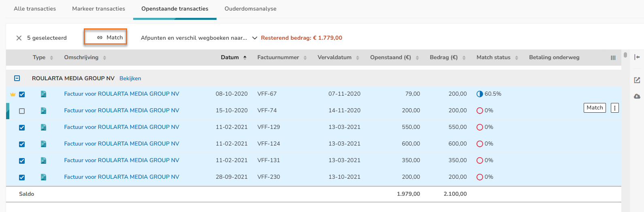Click document icon of VFF-131 row
644x212 pixels.
click(x=43, y=161)
